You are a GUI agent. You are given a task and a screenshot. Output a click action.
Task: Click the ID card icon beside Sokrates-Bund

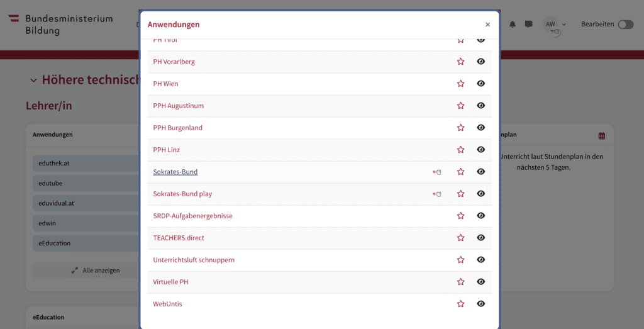[436, 172]
